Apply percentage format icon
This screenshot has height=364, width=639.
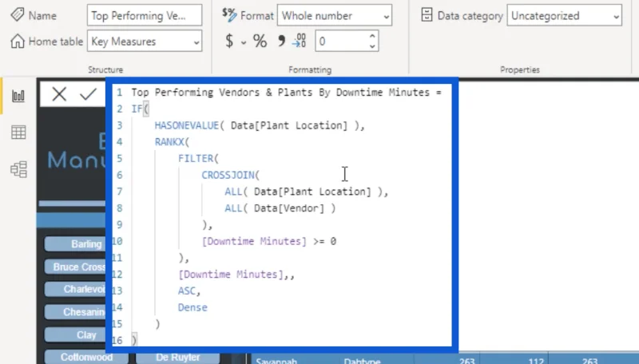tap(260, 42)
